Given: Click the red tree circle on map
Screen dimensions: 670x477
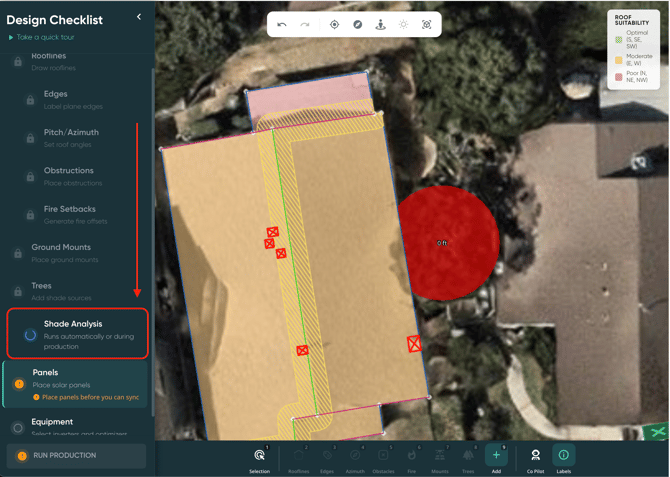Looking at the screenshot, I should click(448, 243).
